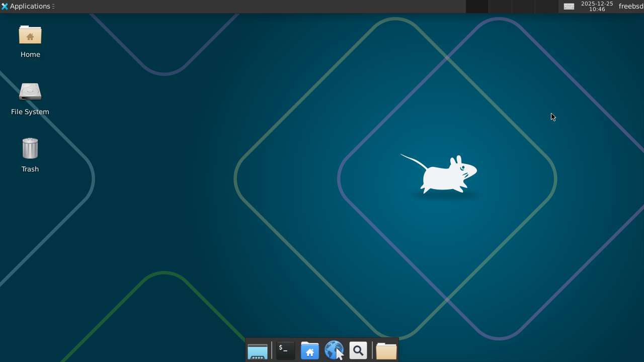Screen dimensions: 644x362
Task: Switch to the fourth workspace in the switcher
Action: tap(546, 7)
